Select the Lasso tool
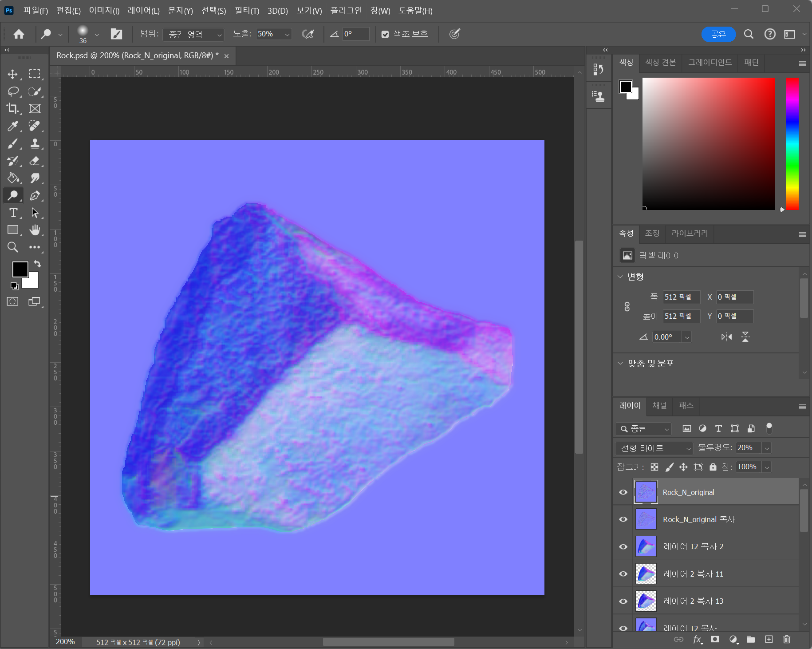 click(13, 91)
